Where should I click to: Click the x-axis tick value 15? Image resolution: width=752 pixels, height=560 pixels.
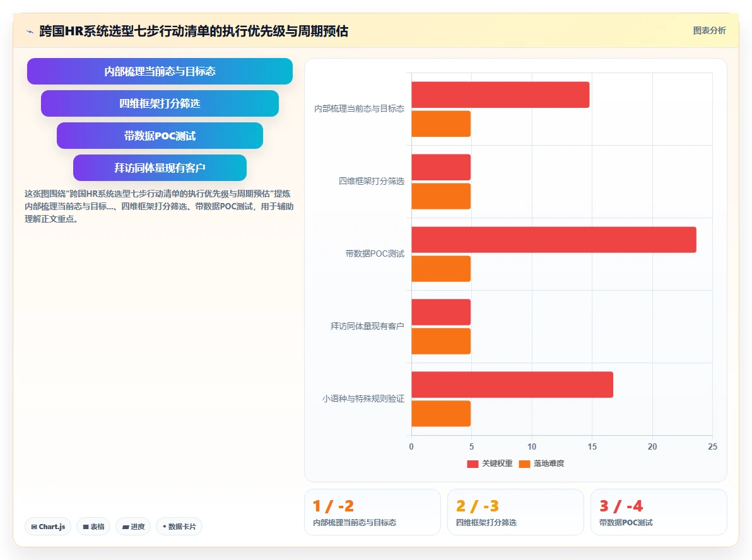[x=592, y=446]
